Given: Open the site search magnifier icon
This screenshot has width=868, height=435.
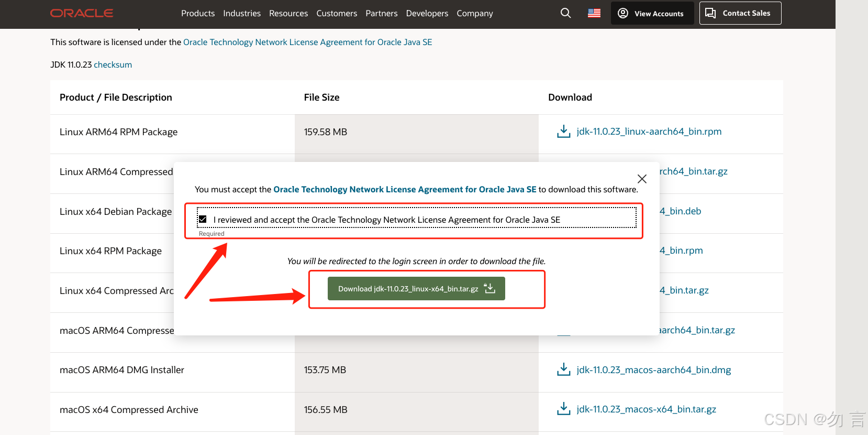Looking at the screenshot, I should [x=565, y=13].
